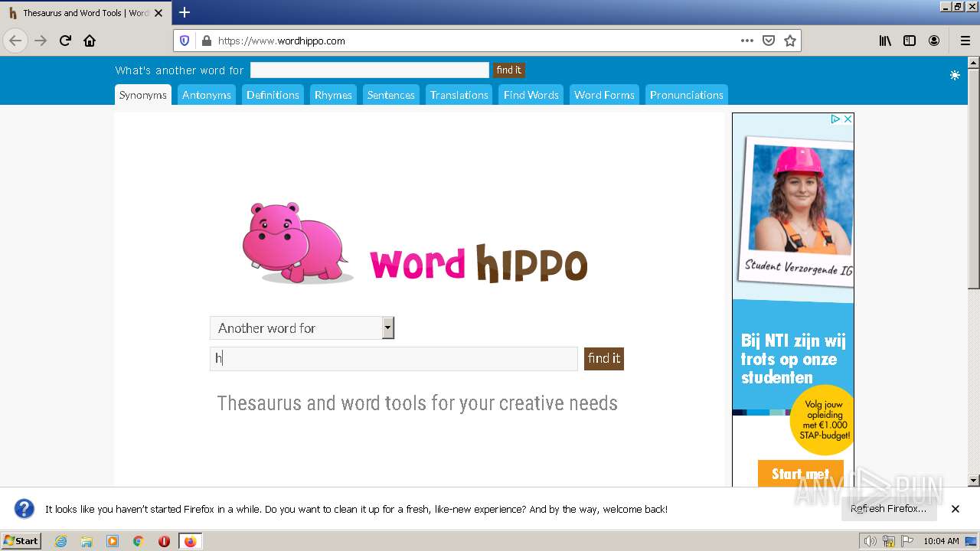Open the Pronunciations tab

pyautogui.click(x=686, y=95)
